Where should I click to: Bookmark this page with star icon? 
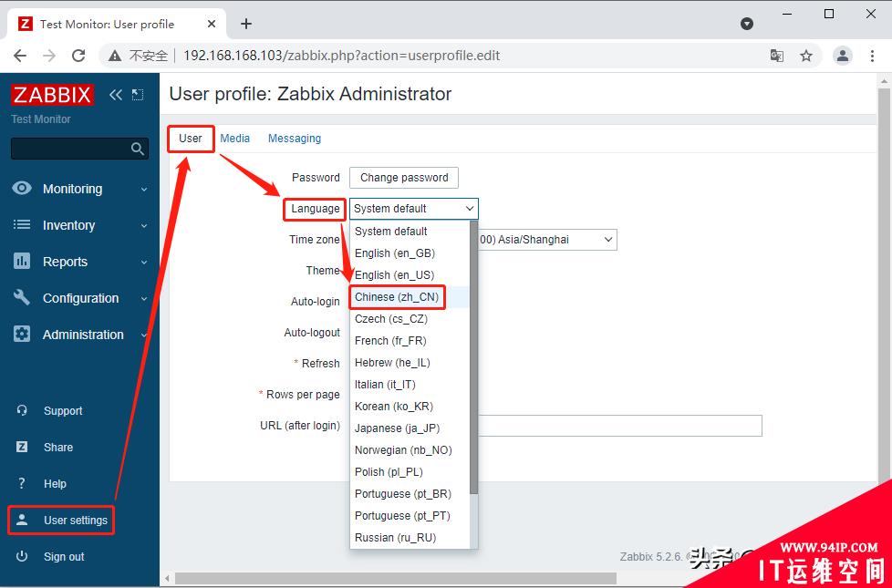coord(806,56)
